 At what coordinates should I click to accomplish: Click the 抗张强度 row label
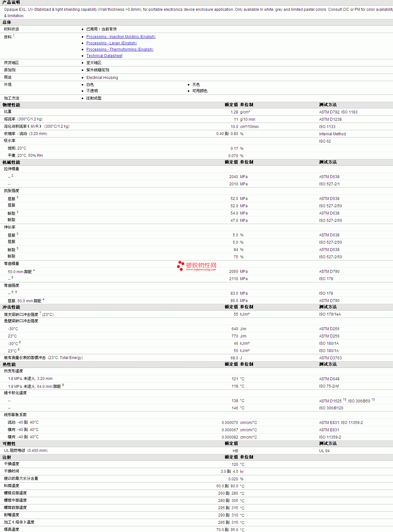point(11,191)
